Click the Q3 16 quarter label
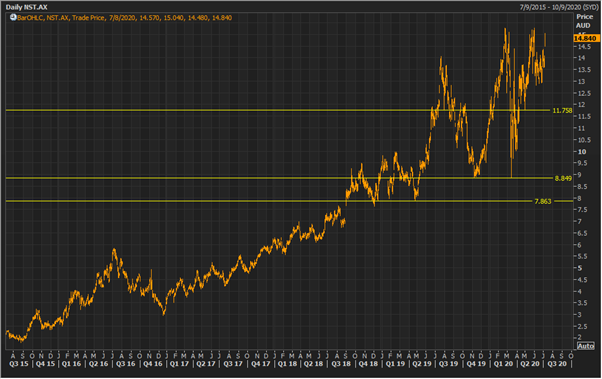The width and height of the screenshot is (602, 379). (125, 364)
